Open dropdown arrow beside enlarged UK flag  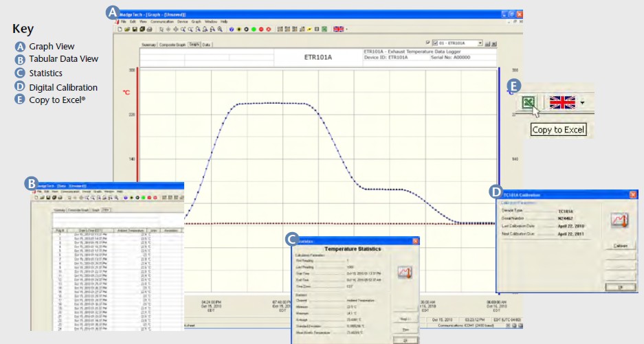[582, 102]
